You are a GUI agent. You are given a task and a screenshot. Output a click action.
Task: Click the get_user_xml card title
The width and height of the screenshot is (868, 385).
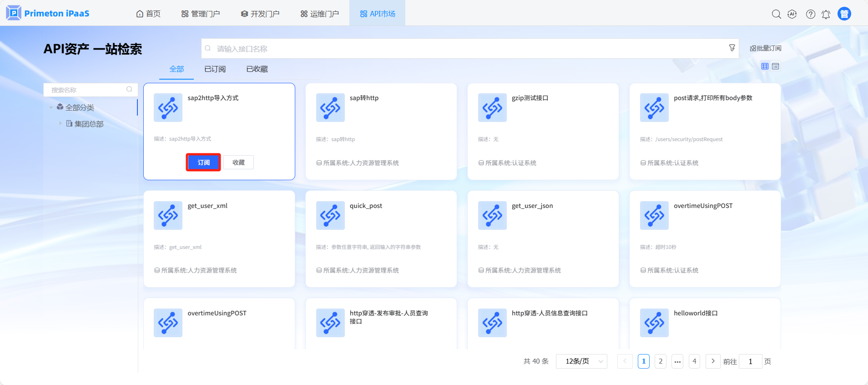(207, 206)
